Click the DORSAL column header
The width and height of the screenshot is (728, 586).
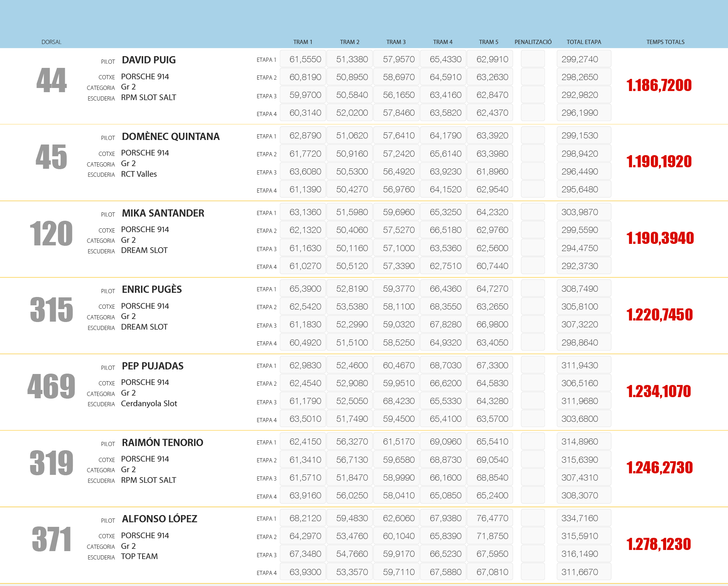(51, 42)
